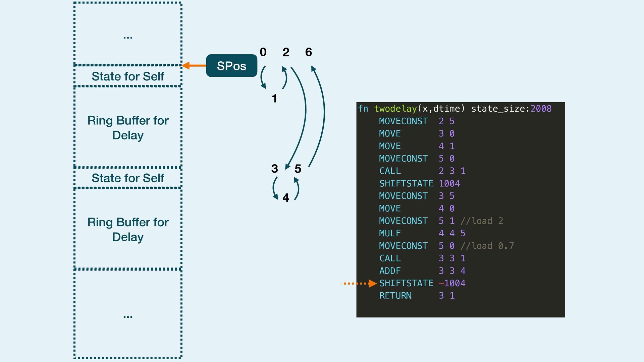
Task: Click the lower Ring Buffer for Delay block
Action: [x=128, y=229]
